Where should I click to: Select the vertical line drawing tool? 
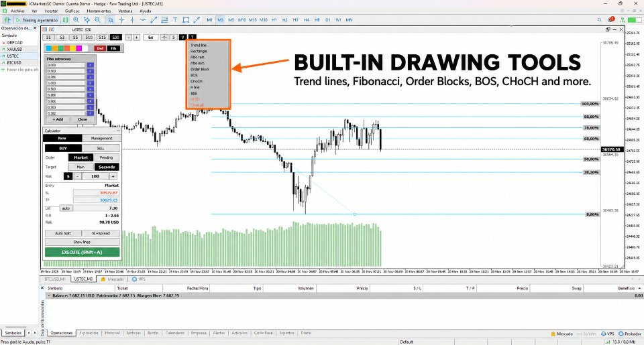(132, 19)
